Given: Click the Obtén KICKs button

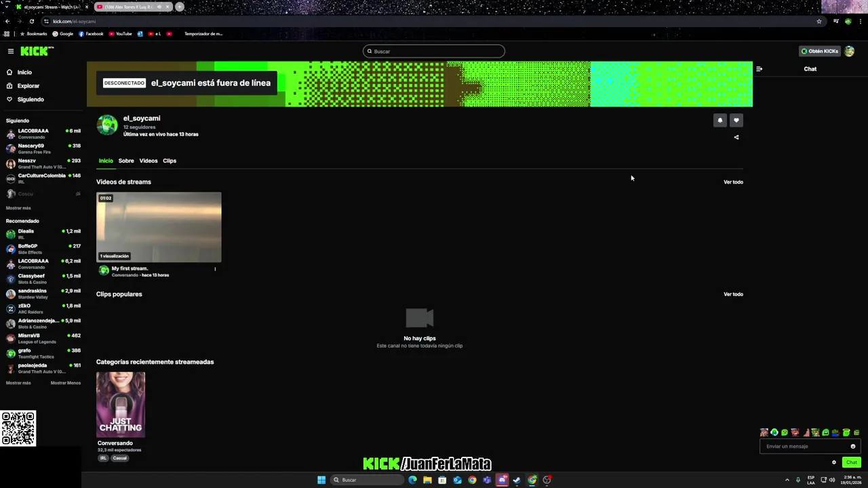Looking at the screenshot, I should point(820,52).
